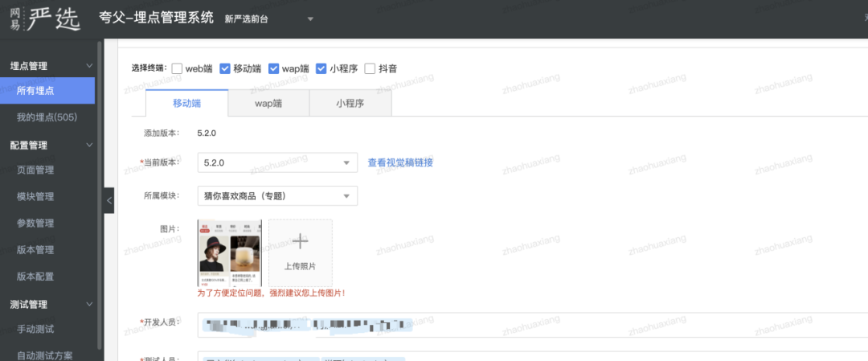Collapse the sidebar with the arrow handle
The width and height of the screenshot is (868, 361).
tap(109, 200)
